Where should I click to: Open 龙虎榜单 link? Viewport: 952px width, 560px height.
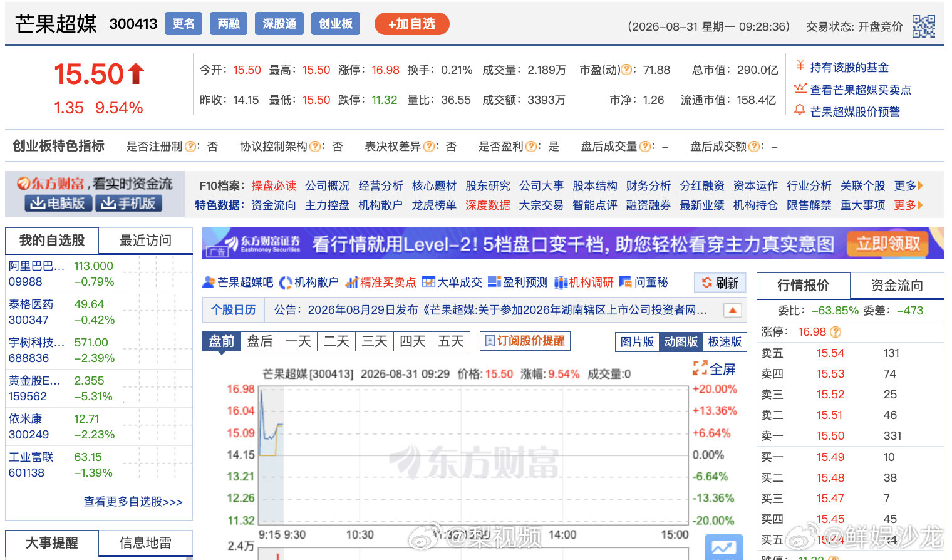(x=434, y=205)
